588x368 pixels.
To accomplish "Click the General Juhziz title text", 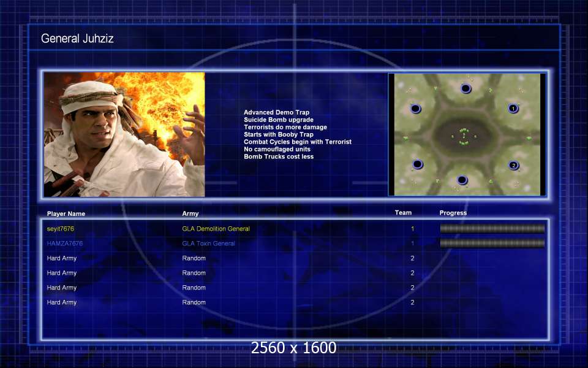I will [77, 39].
